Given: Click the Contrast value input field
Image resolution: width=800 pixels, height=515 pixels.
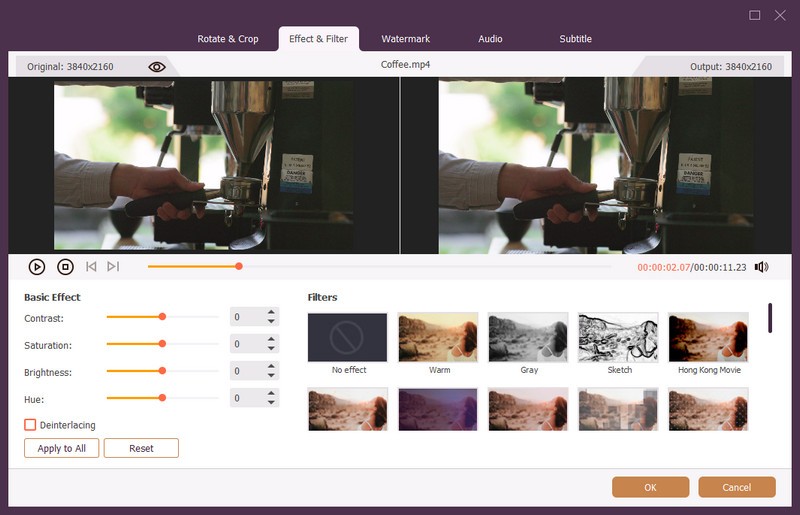Looking at the screenshot, I should [x=248, y=317].
